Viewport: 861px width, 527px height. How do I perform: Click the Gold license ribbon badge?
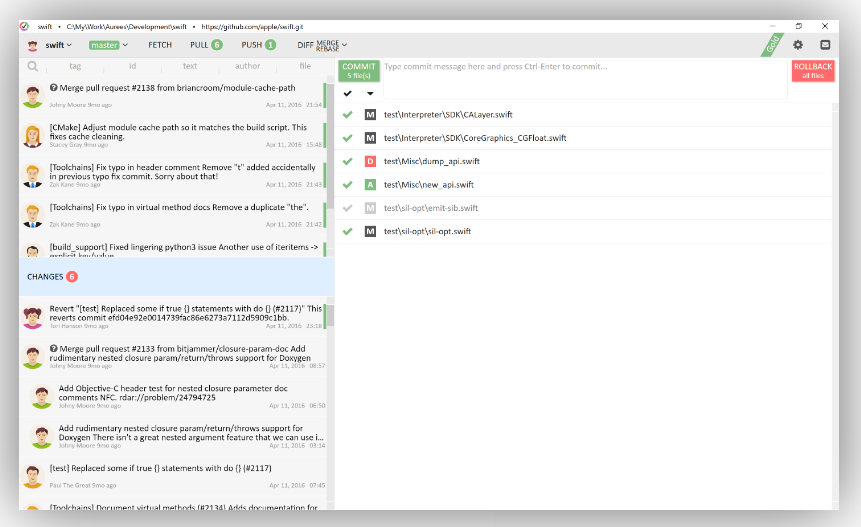769,46
